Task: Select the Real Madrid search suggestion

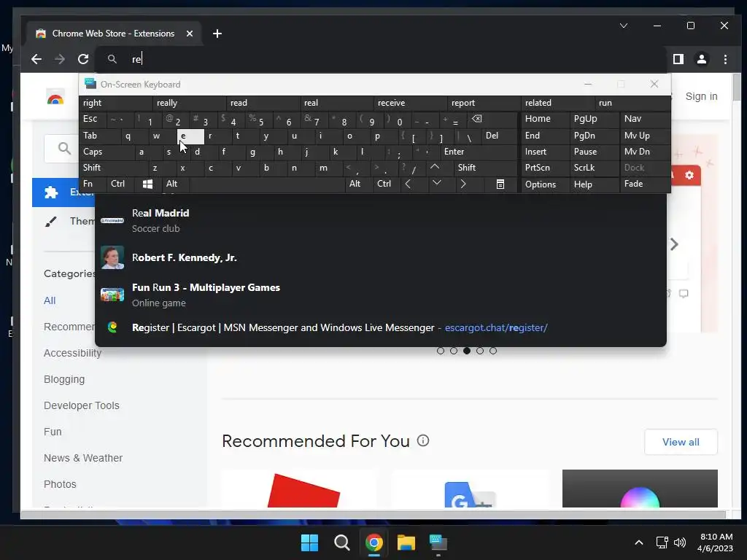Action: click(380, 220)
